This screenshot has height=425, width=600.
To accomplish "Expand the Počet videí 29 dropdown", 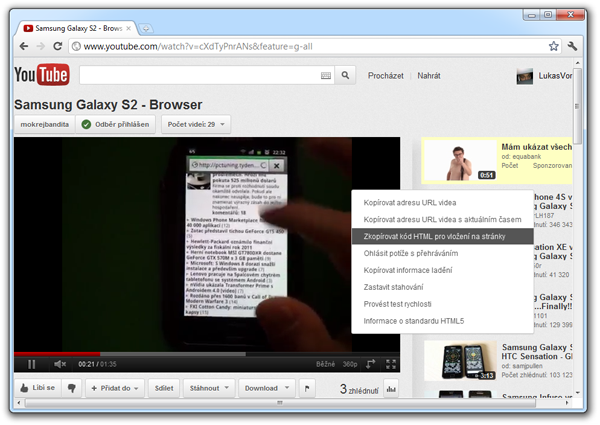I will (196, 124).
